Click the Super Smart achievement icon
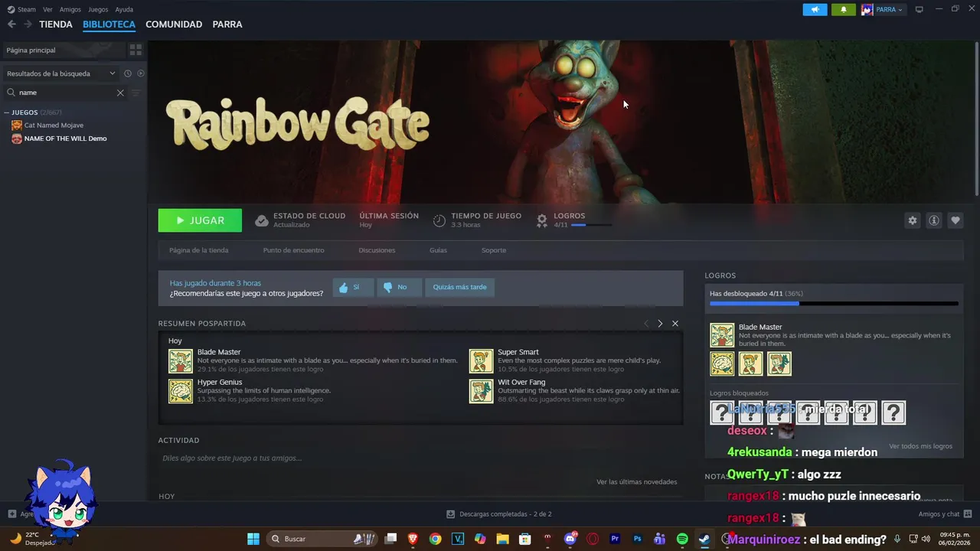The height and width of the screenshot is (551, 980). (481, 360)
